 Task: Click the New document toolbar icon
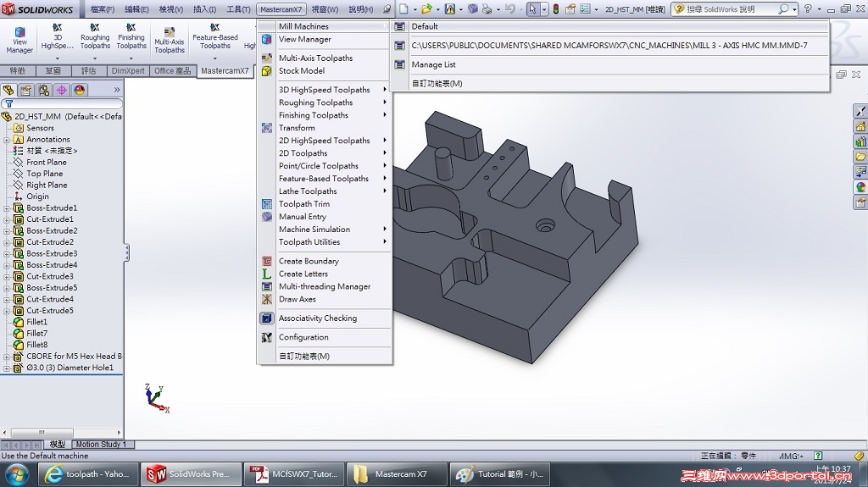[404, 8]
